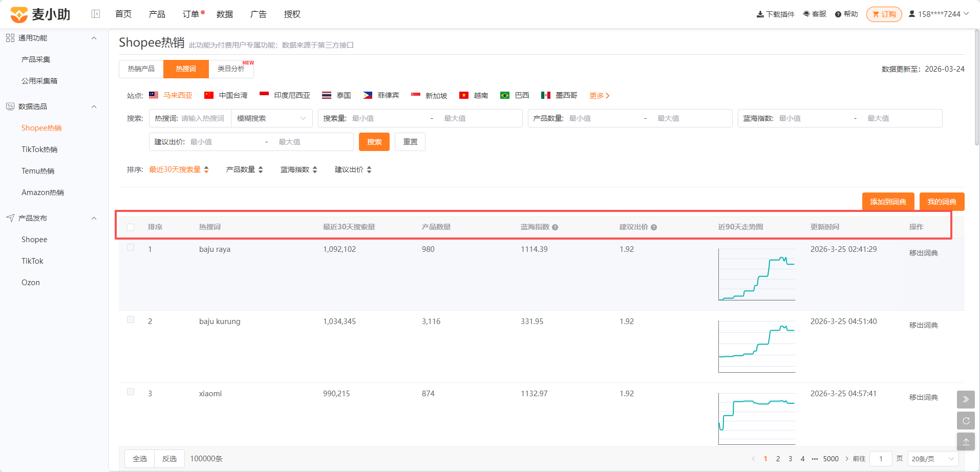Sort by 产品数量

245,169
